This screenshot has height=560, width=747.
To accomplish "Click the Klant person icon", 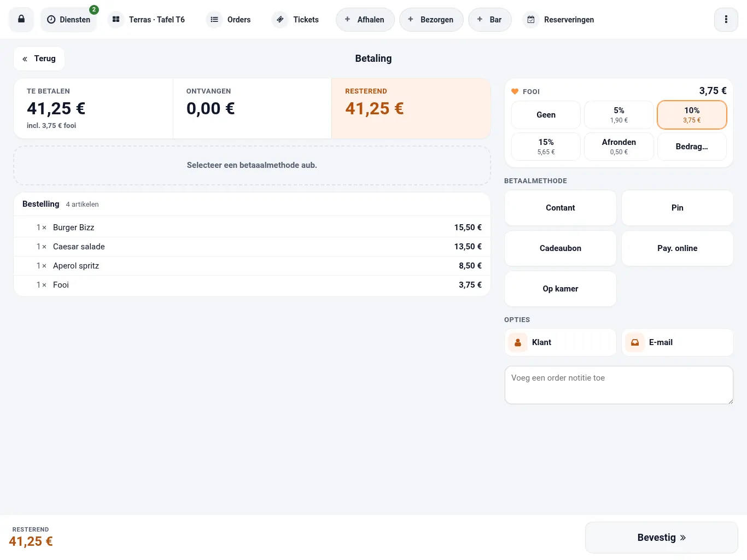I will pyautogui.click(x=518, y=342).
